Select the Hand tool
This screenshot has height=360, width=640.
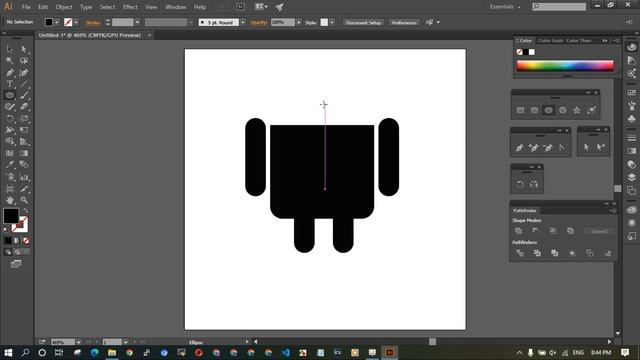click(x=10, y=200)
